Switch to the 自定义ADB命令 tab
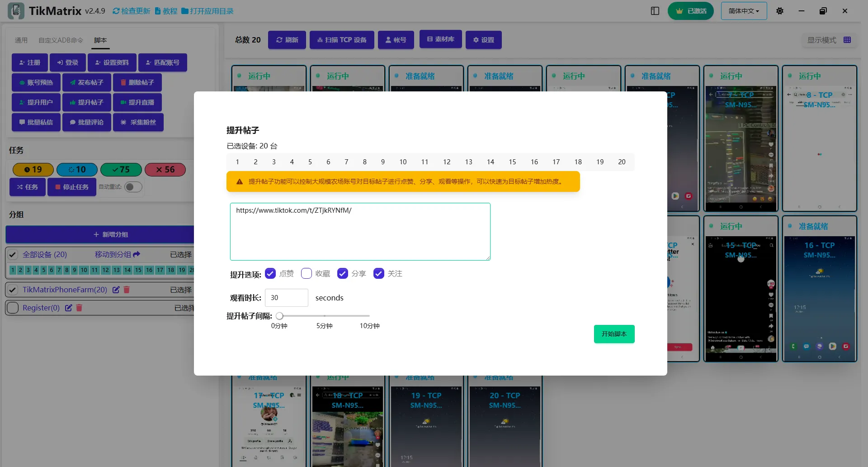Screen dimensions: 868x467 click(60, 40)
